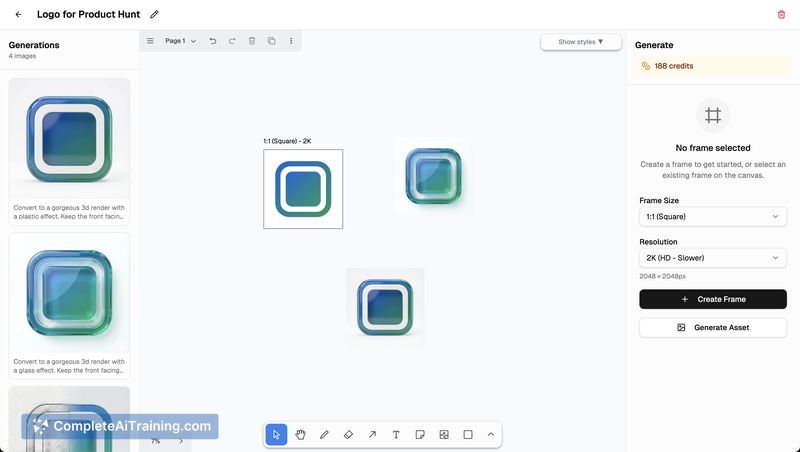Select the Eraser tool

pos(348,435)
